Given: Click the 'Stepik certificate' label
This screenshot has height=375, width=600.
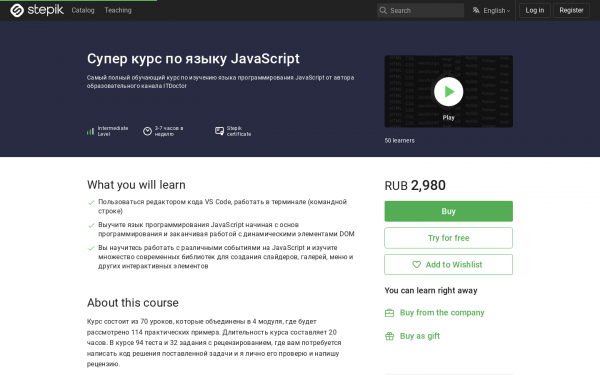Looking at the screenshot, I should click(239, 131).
